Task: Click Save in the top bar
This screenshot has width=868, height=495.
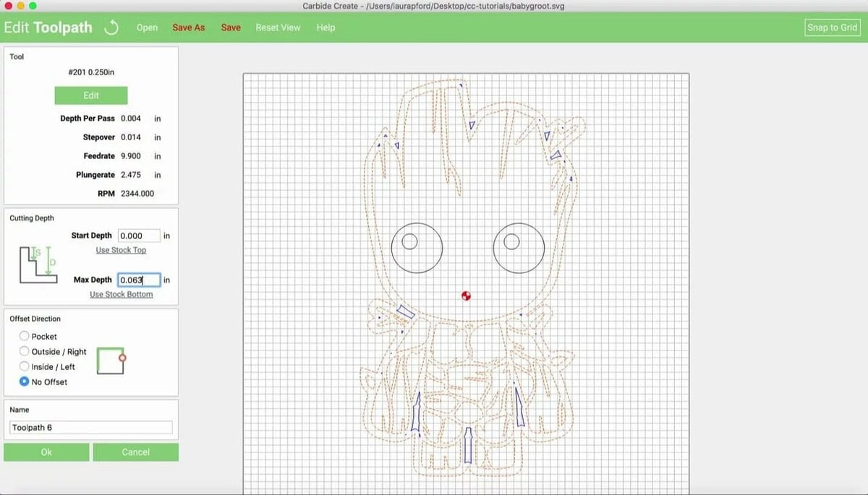Action: pyautogui.click(x=231, y=27)
